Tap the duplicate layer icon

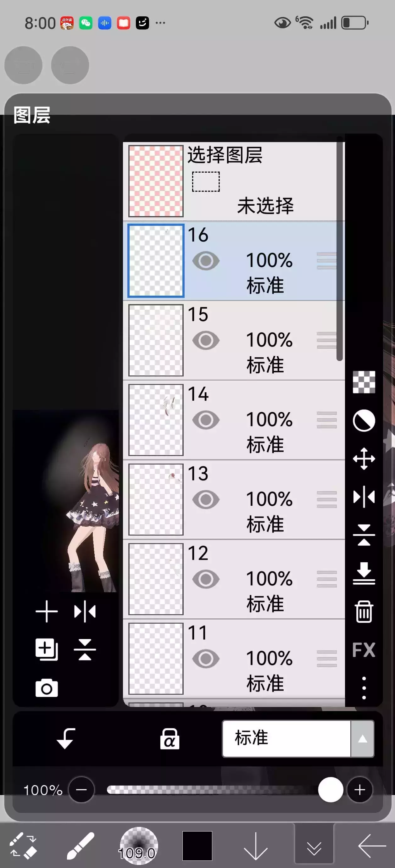[x=47, y=649]
